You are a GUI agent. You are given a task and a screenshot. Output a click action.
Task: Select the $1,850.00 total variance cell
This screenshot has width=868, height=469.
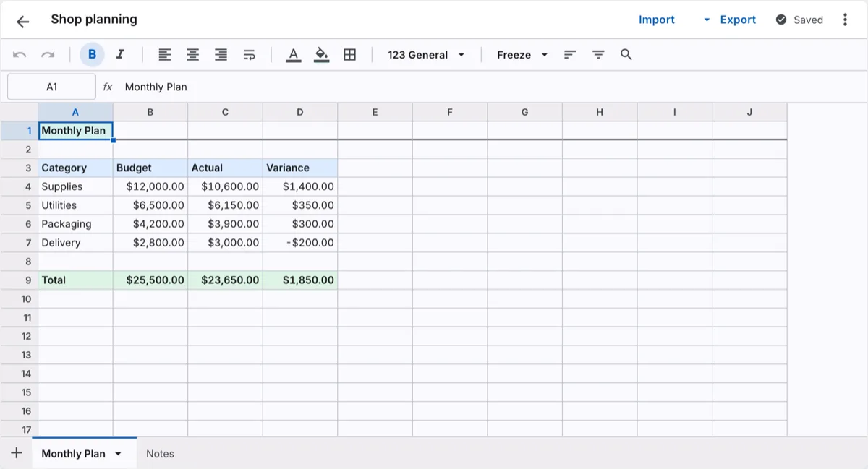[x=300, y=280]
